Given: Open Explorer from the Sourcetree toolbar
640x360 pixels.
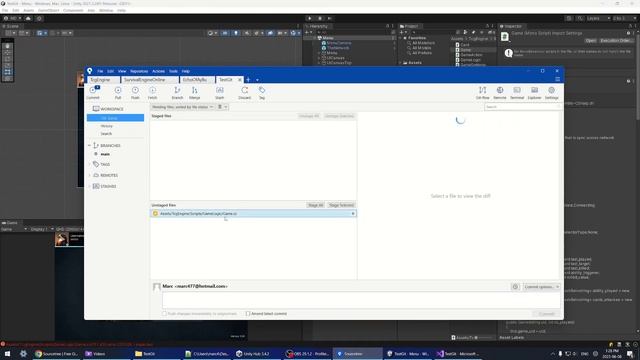Looking at the screenshot, I should 534,92.
